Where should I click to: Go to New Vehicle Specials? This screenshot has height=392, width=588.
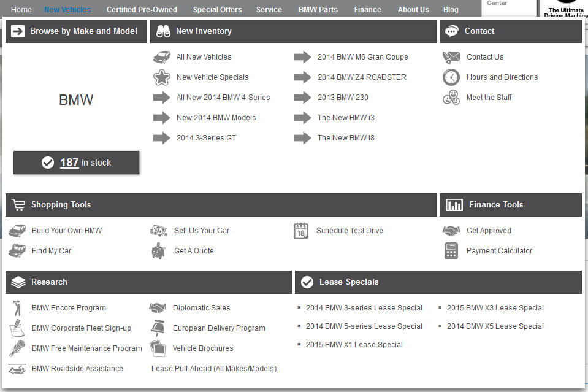(x=213, y=77)
